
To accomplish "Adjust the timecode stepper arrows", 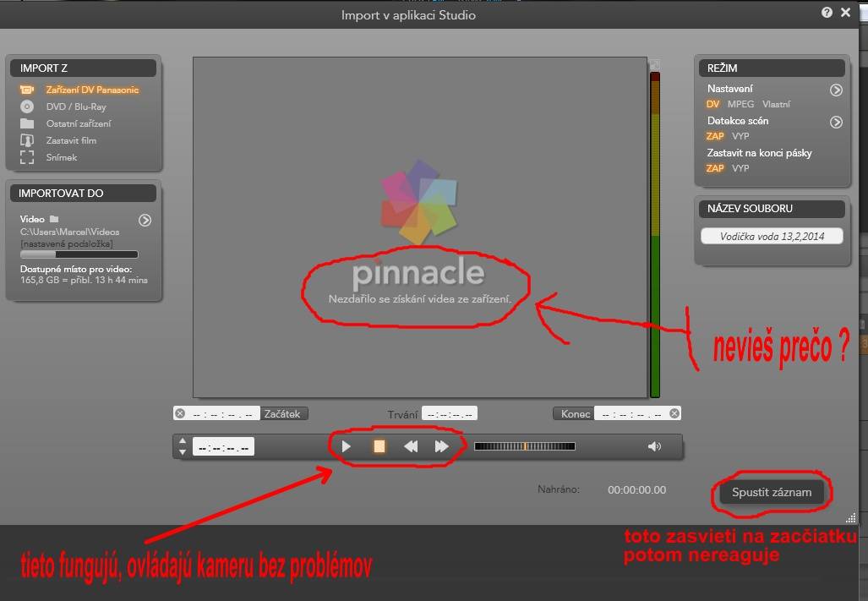I will 183,446.
